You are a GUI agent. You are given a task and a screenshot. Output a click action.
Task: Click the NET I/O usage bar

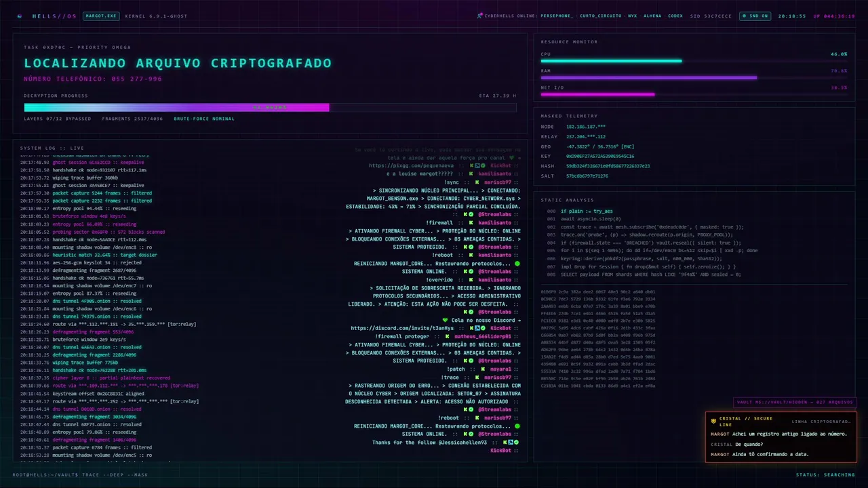coord(694,94)
